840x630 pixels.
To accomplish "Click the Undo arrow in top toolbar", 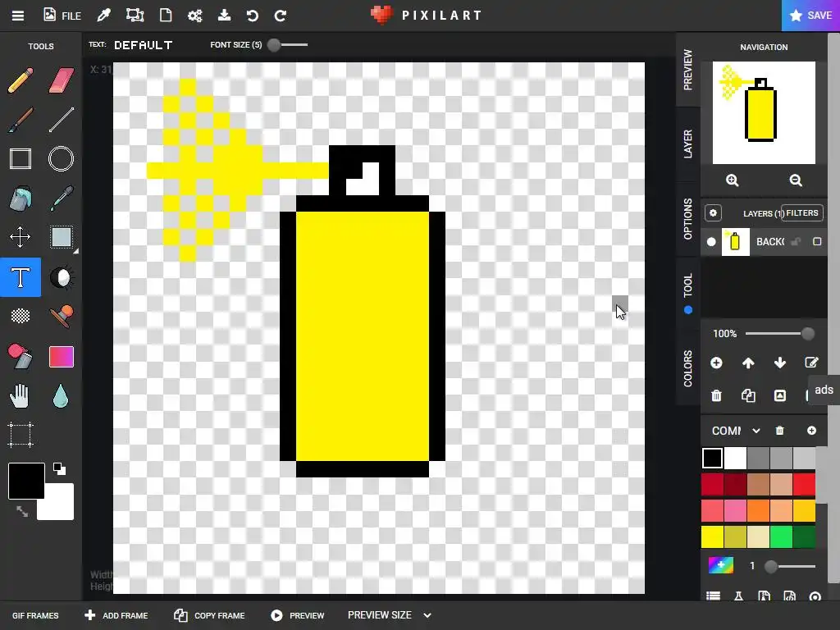I will 253,16.
